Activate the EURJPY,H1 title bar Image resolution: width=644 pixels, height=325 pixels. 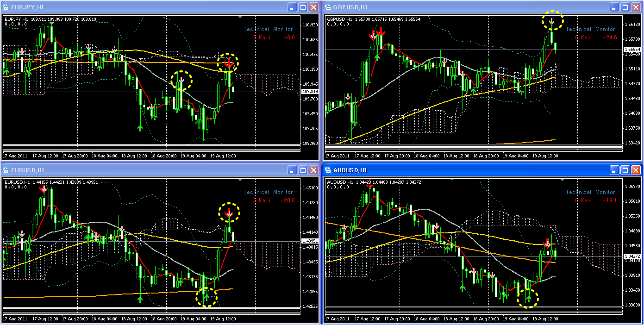148,7
